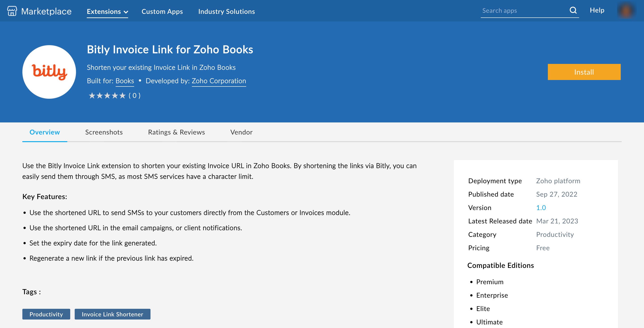This screenshot has width=644, height=328.
Task: Expand the Extensions dropdown menu
Action: click(107, 11)
